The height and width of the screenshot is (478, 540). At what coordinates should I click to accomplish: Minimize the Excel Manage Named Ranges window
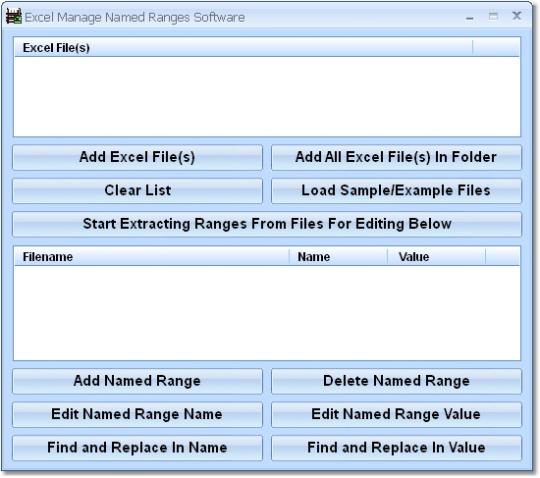[470, 17]
